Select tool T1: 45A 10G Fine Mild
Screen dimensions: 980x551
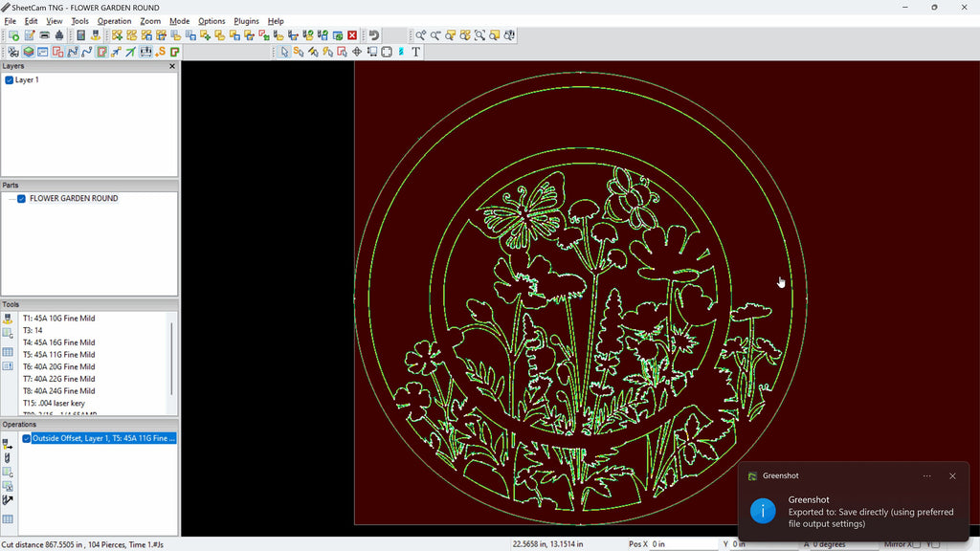[x=58, y=318]
